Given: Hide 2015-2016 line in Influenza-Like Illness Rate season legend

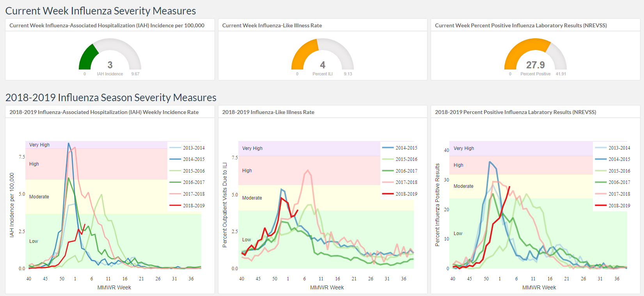Looking at the screenshot, I should click(400, 159).
